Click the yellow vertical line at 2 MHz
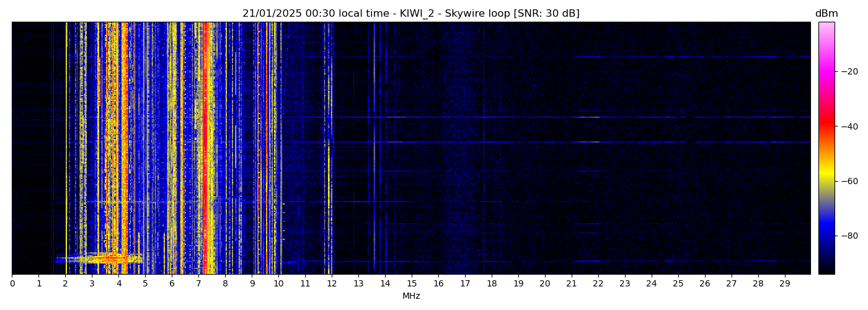 click(66, 149)
